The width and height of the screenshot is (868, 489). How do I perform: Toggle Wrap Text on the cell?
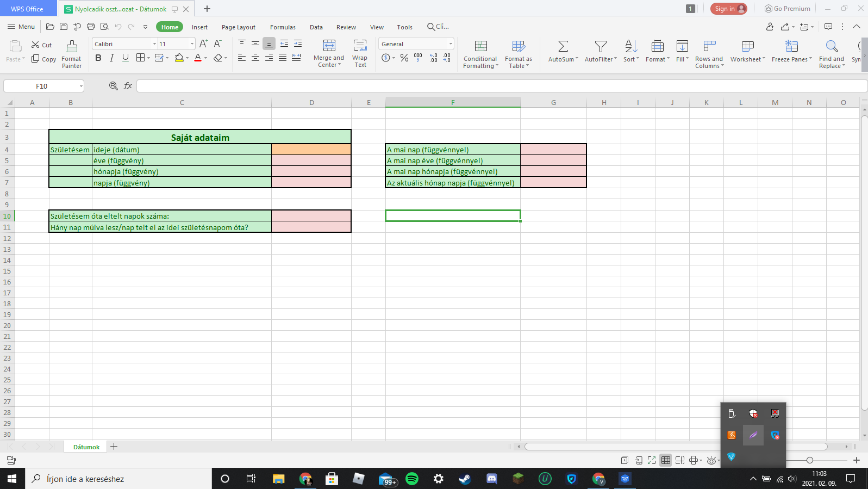360,46
